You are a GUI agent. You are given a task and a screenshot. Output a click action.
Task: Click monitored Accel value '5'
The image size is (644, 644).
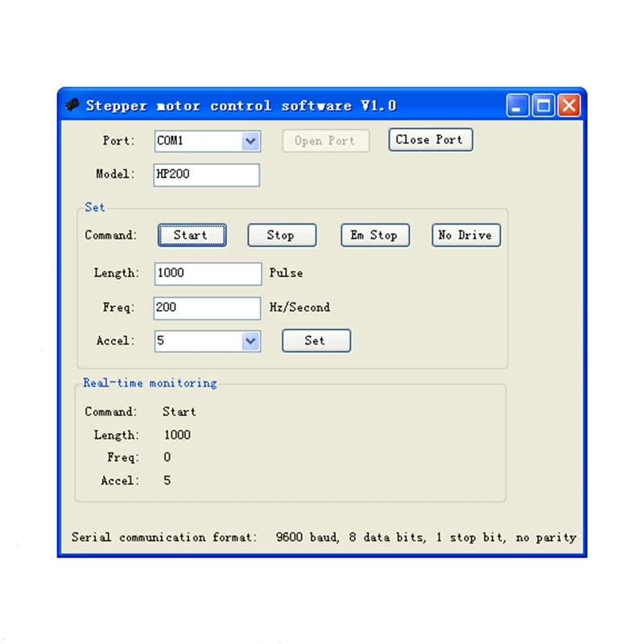[167, 480]
